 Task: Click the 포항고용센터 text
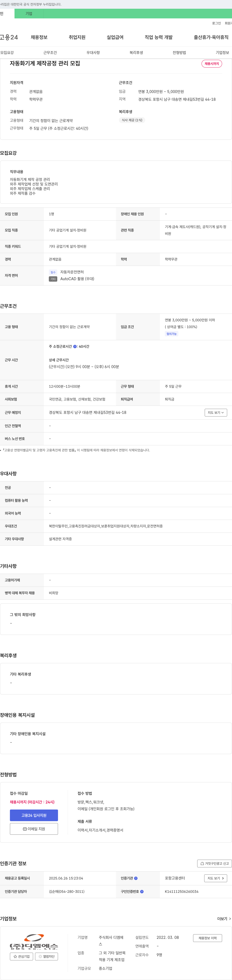[175, 878]
